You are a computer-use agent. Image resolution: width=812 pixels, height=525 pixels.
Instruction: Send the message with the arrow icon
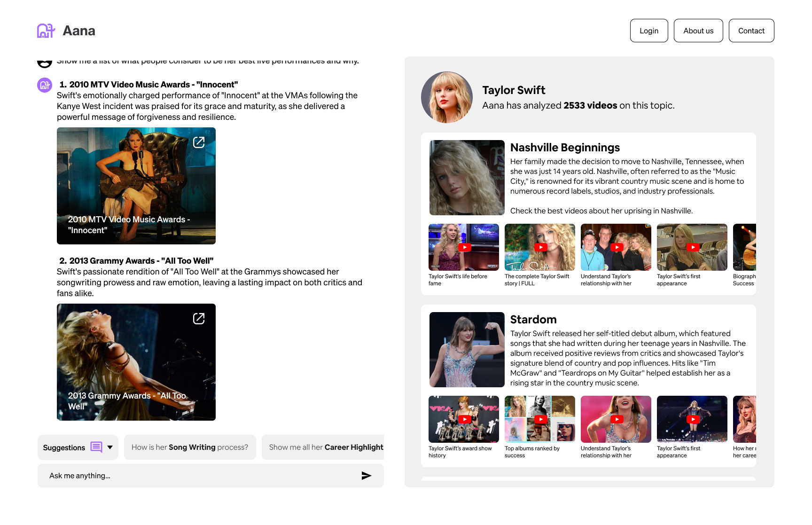point(367,476)
